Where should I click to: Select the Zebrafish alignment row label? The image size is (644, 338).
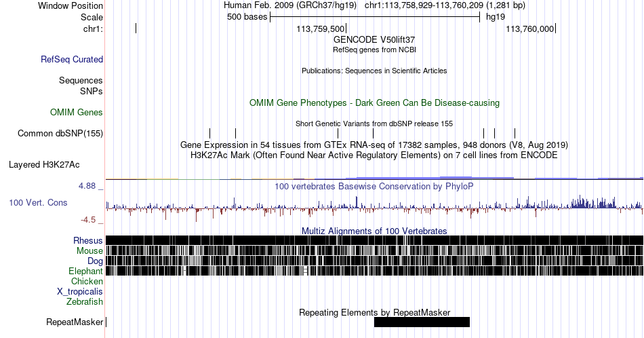point(85,301)
